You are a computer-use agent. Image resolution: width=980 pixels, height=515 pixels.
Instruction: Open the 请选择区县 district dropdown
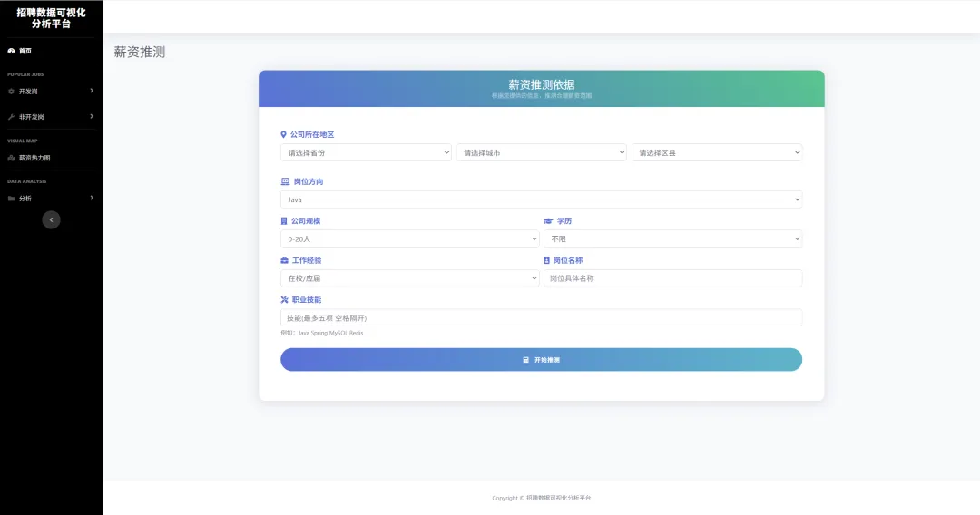(x=717, y=152)
